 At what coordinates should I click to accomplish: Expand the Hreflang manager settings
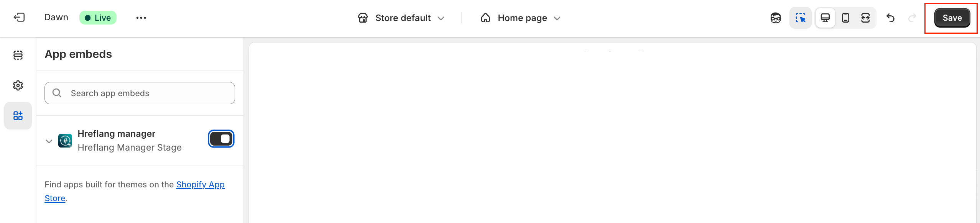point(49,141)
